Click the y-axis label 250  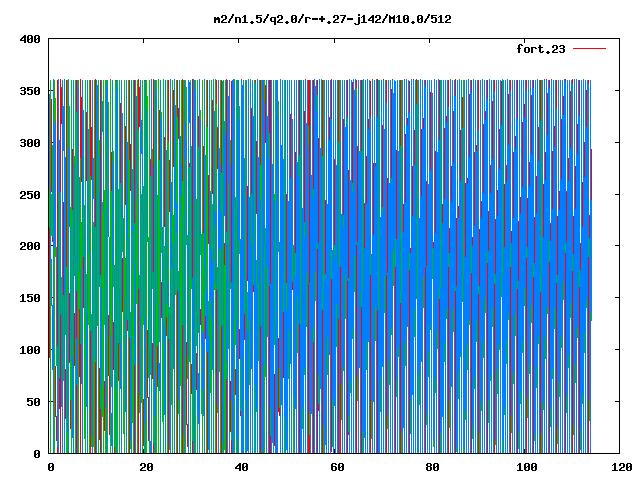click(30, 195)
